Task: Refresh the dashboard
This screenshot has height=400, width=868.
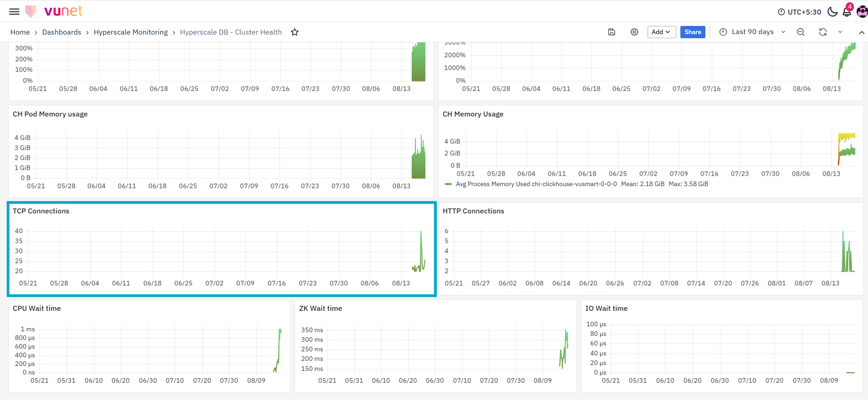Action: pyautogui.click(x=823, y=32)
